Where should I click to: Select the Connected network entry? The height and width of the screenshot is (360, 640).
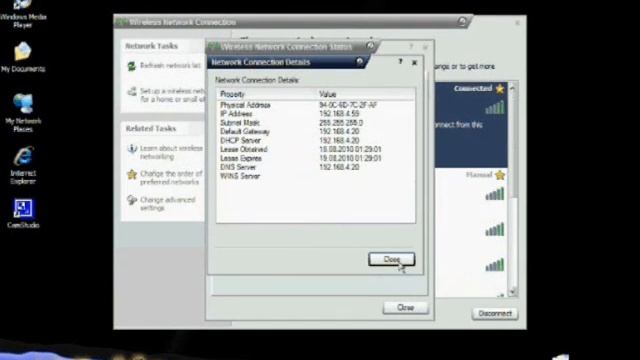(x=471, y=124)
